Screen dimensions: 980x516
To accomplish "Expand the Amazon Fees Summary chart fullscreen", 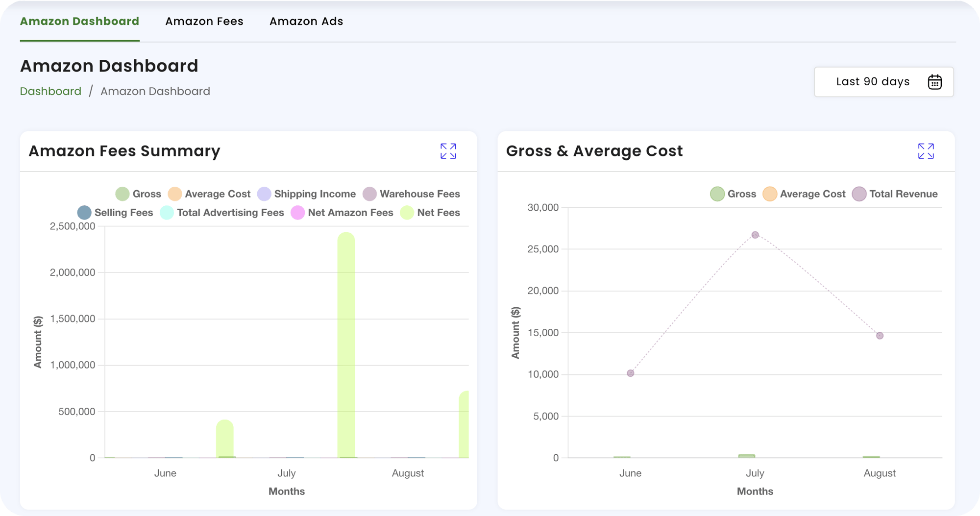I will coord(448,151).
